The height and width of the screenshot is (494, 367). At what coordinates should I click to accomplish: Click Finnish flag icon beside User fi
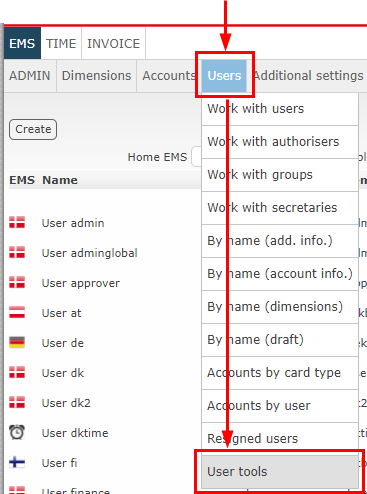click(x=17, y=462)
